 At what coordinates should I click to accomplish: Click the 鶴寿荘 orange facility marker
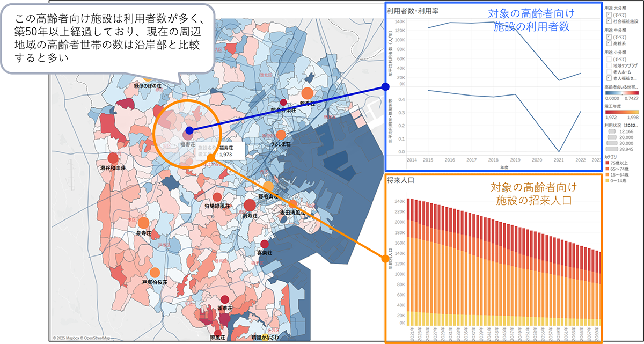(x=307, y=91)
